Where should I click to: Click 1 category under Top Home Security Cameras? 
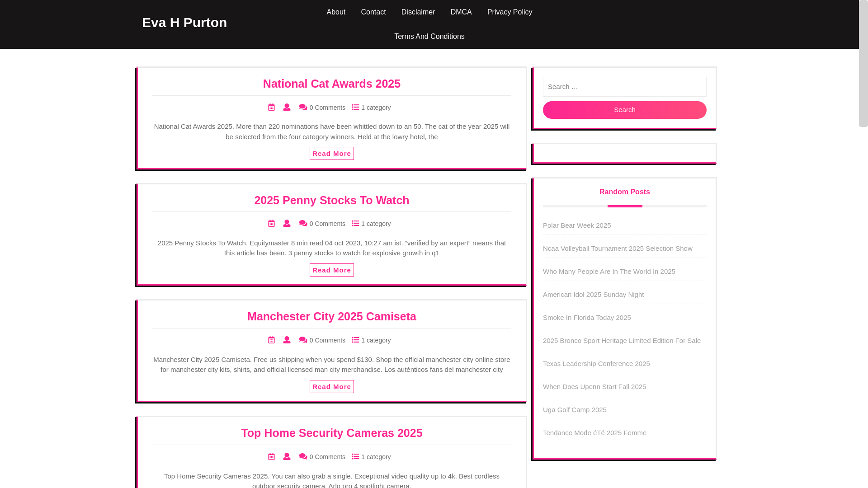(376, 457)
